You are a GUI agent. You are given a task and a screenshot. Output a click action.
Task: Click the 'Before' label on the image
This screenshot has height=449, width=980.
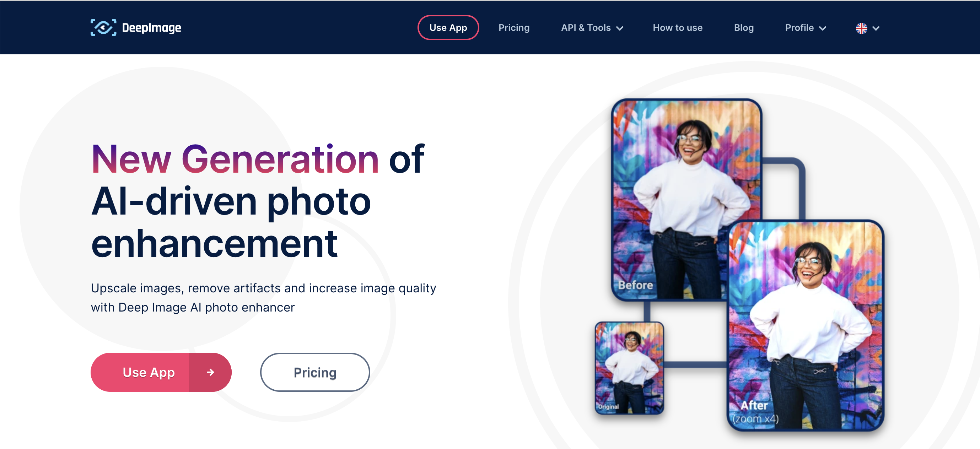click(x=635, y=285)
